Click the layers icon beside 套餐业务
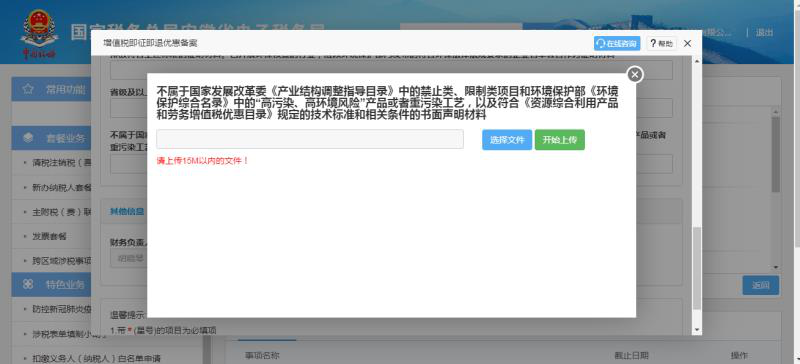 pyautogui.click(x=28, y=138)
